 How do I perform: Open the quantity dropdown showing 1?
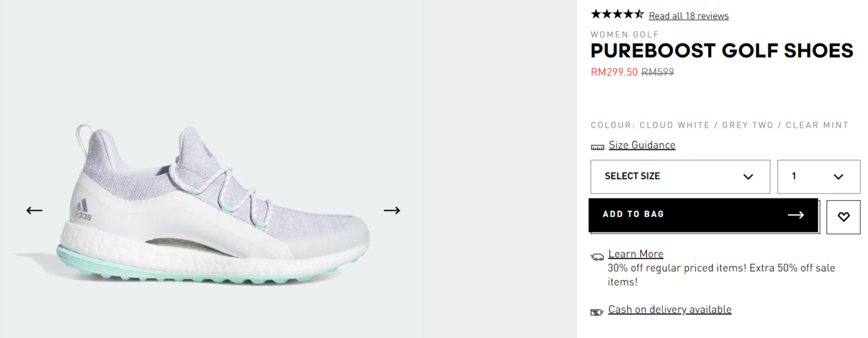(x=818, y=176)
